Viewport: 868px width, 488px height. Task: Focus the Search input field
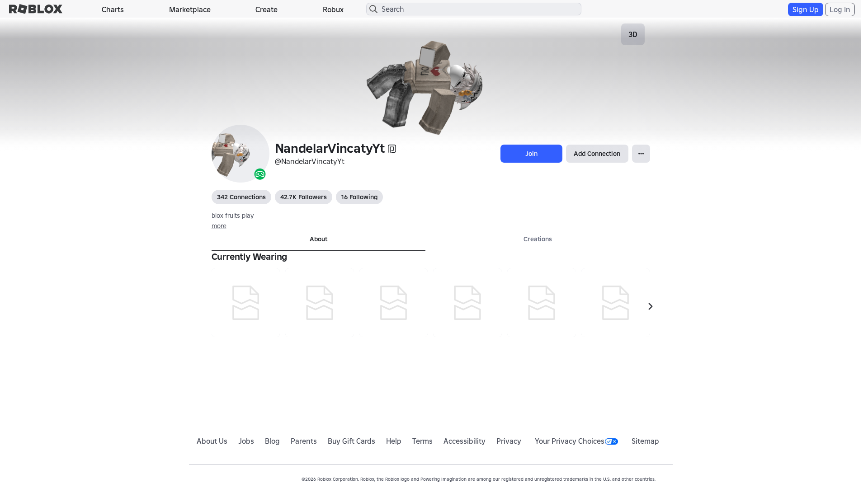coord(474,9)
